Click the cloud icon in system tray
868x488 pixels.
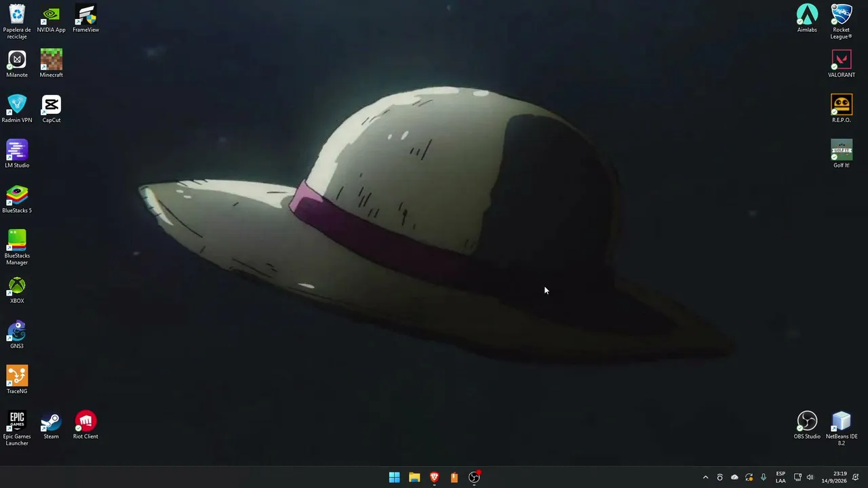click(x=734, y=478)
